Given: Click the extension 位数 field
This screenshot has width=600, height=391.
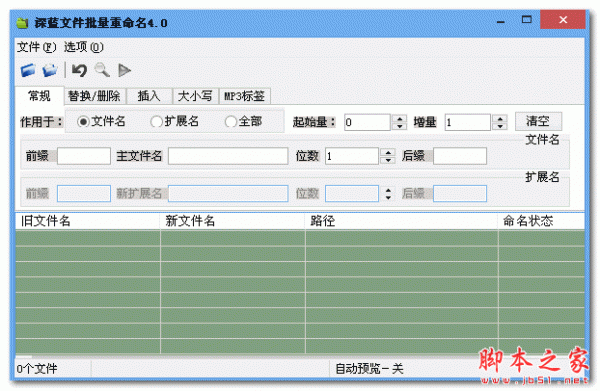Looking at the screenshot, I should [x=352, y=194].
